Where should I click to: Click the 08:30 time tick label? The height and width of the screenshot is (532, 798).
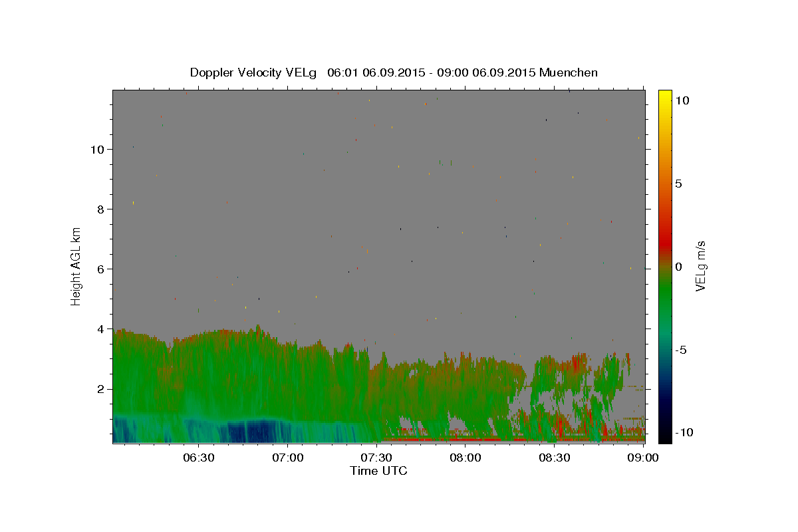pos(554,458)
